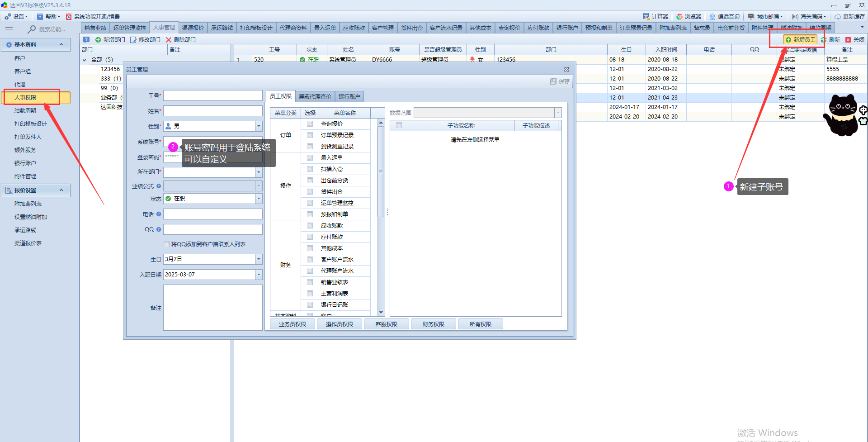The height and width of the screenshot is (442, 868).
Task: Click the 新增员工 add employee icon
Action: [788, 40]
